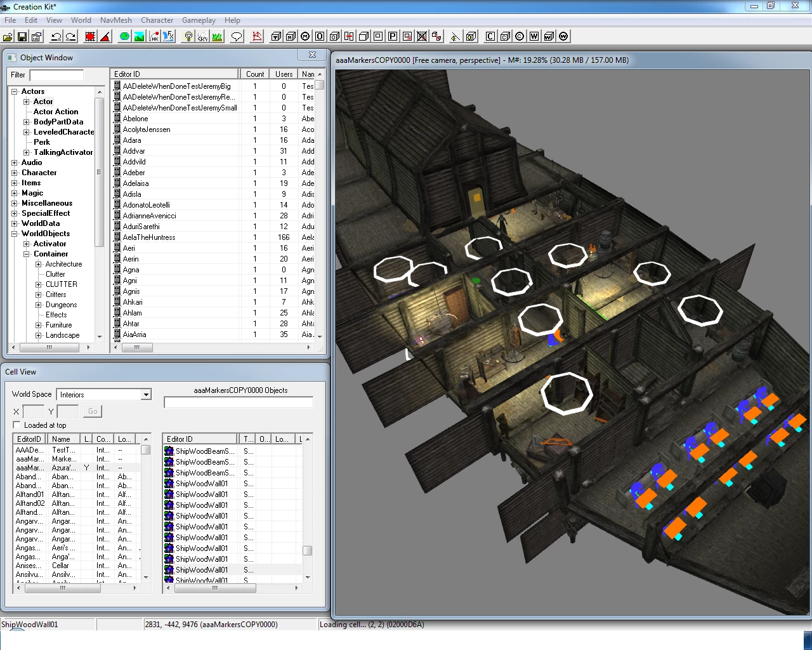The width and height of the screenshot is (812, 650).
Task: Expand the Activator tree node
Action: 27,244
